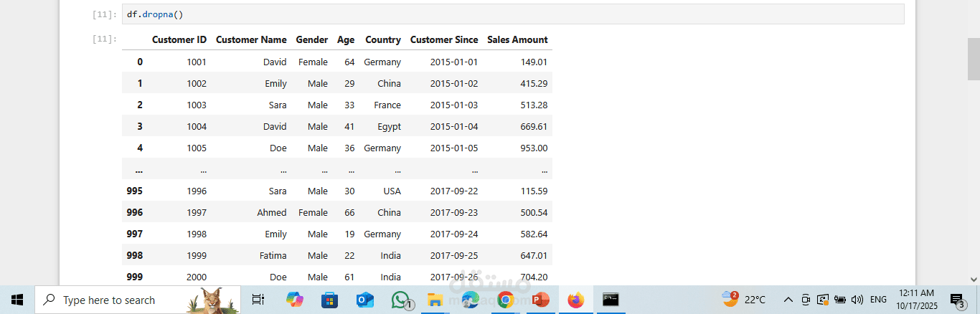Open WhatsApp taskbar icon

401,300
